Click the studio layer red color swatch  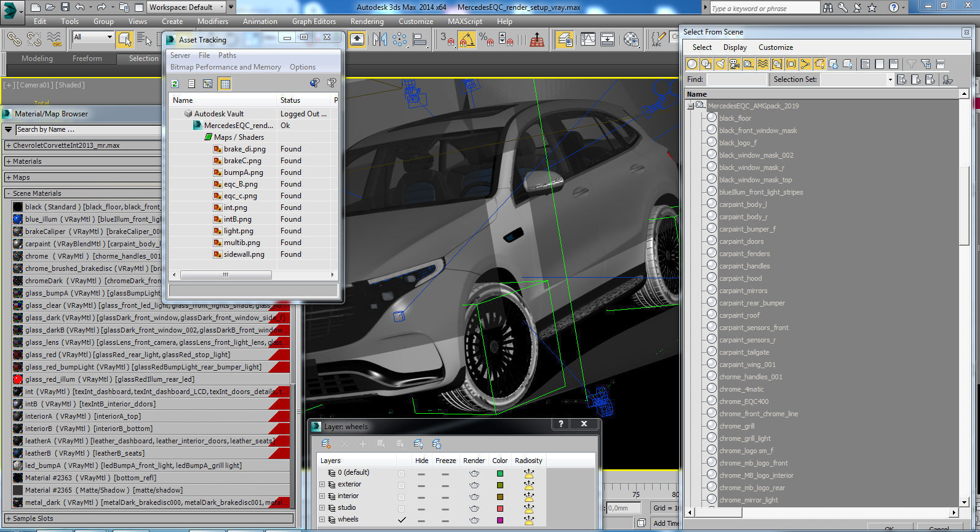[500, 509]
